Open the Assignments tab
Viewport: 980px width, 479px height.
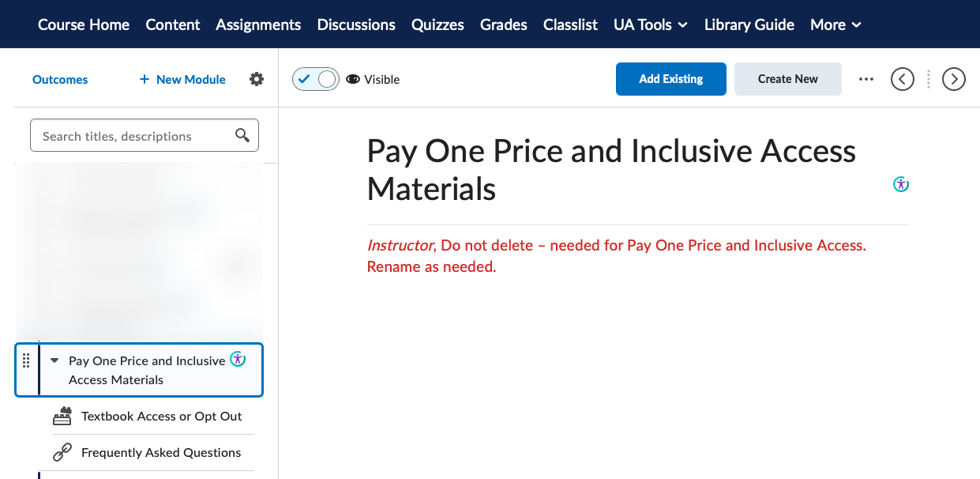258,25
